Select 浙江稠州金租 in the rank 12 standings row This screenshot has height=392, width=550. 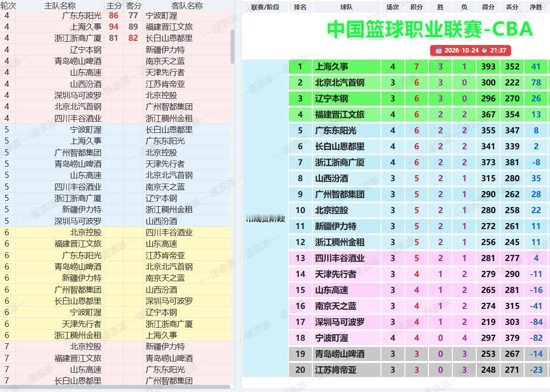(340, 242)
